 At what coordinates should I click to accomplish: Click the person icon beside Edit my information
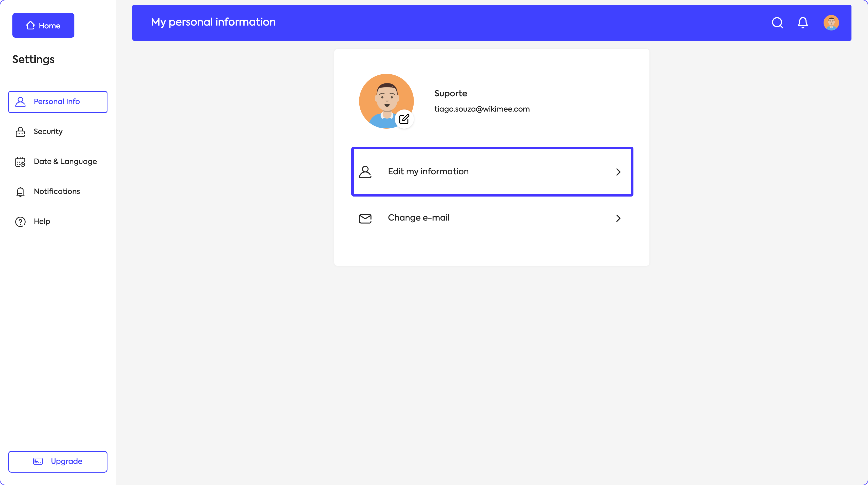pos(365,172)
